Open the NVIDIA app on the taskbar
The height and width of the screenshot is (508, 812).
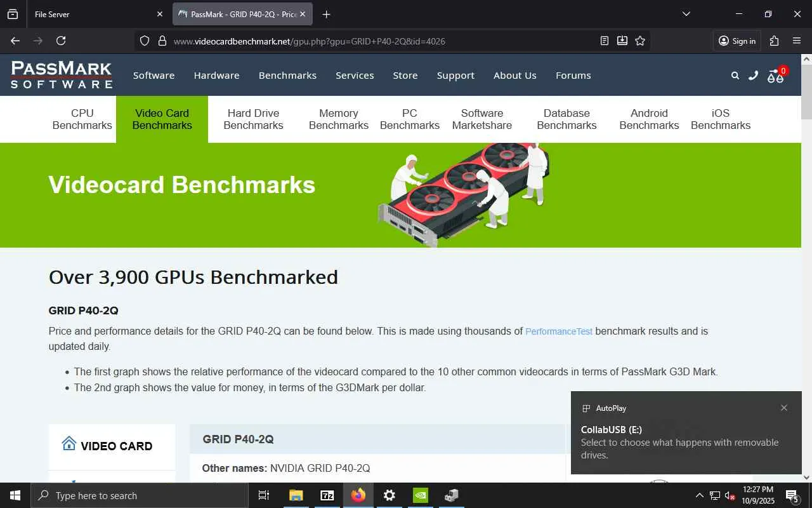(421, 495)
